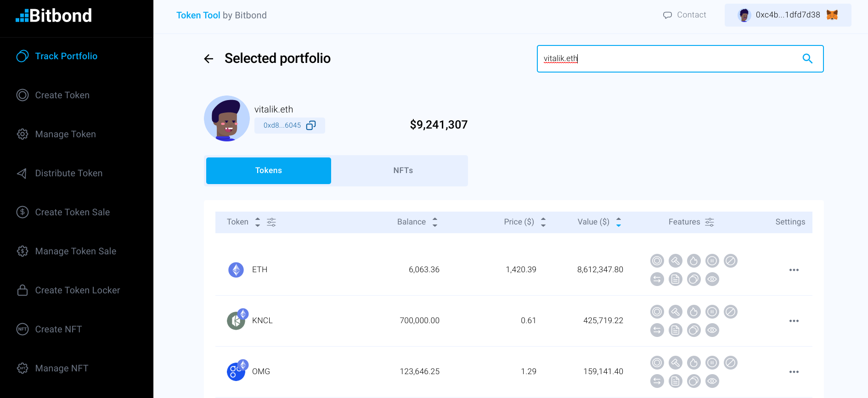The height and width of the screenshot is (398, 868).
Task: View the eye feature icon for ETH
Action: pyautogui.click(x=712, y=279)
